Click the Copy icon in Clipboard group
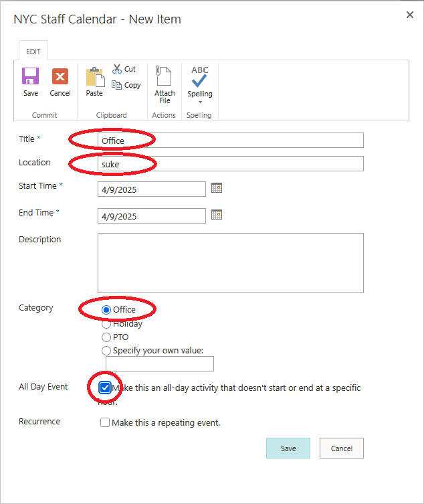The image size is (424, 504). 117,85
